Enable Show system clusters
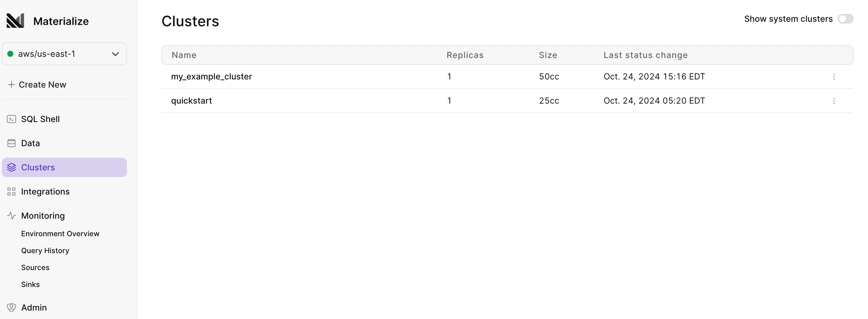The image size is (868, 319). pos(846,19)
